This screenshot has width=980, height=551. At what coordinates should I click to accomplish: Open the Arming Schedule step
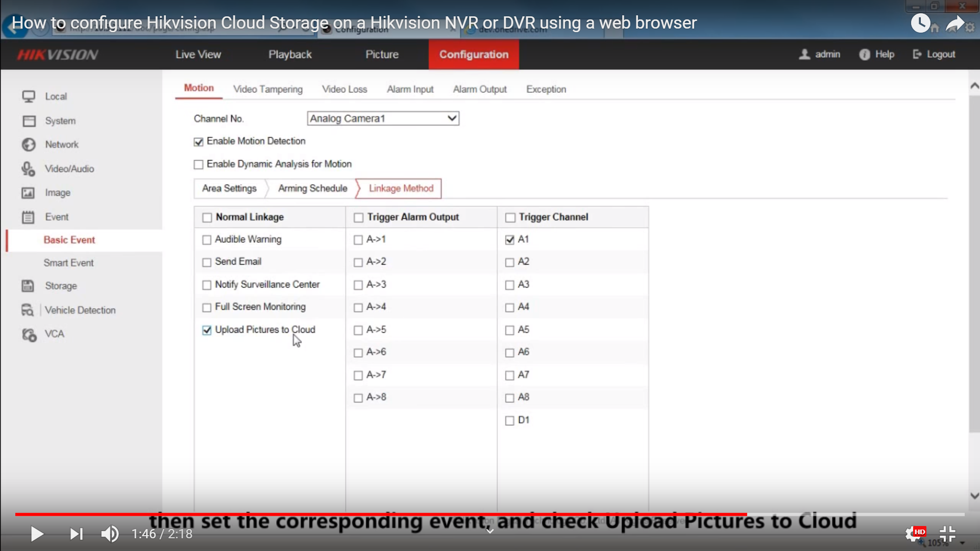312,188
